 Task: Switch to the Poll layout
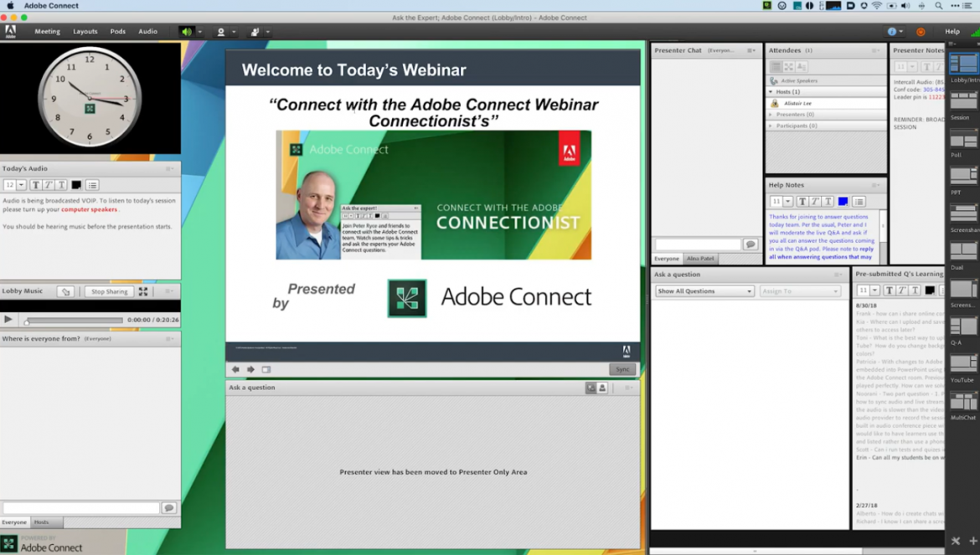(962, 138)
